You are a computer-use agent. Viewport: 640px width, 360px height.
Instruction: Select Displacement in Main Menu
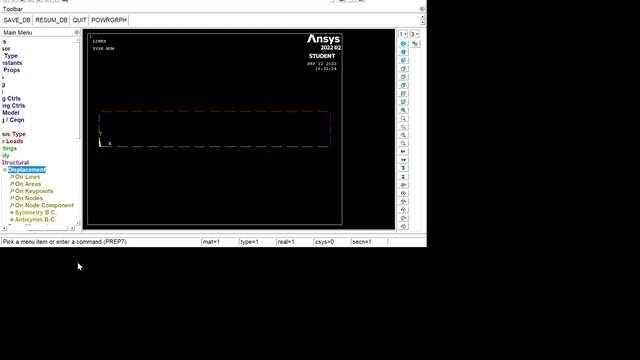click(x=27, y=170)
